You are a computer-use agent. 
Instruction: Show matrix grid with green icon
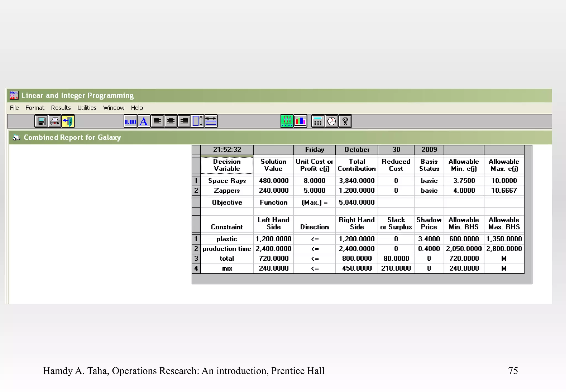coord(287,121)
